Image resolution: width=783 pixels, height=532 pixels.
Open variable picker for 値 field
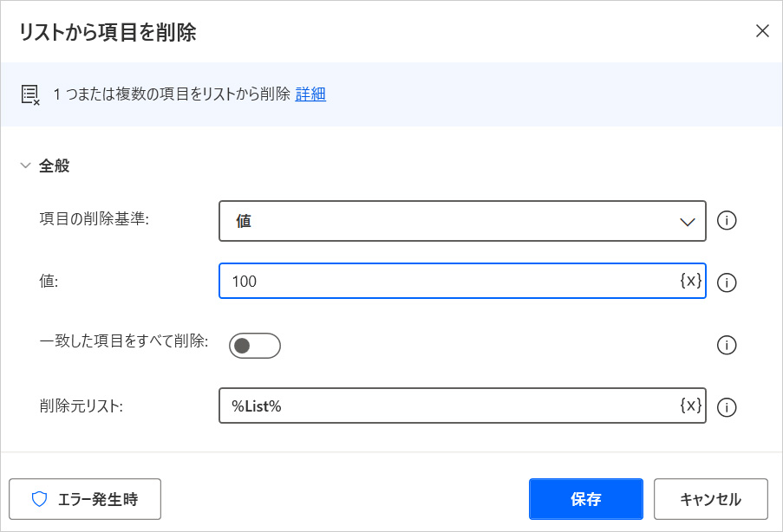tap(690, 281)
